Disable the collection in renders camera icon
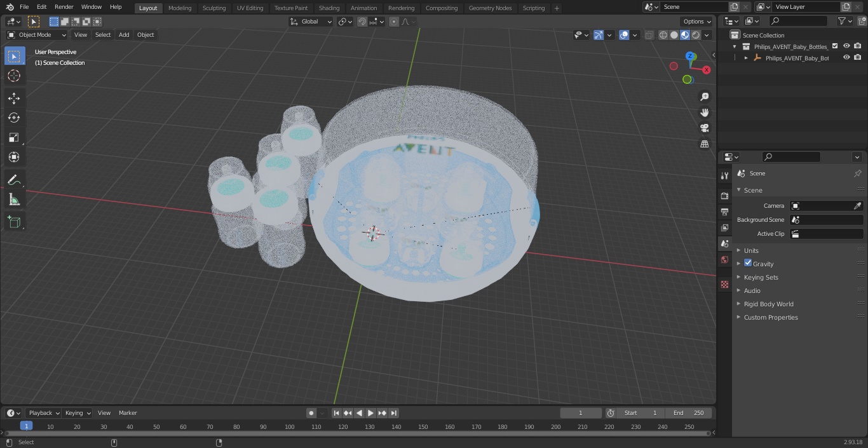The width and height of the screenshot is (868, 448). pos(857,46)
